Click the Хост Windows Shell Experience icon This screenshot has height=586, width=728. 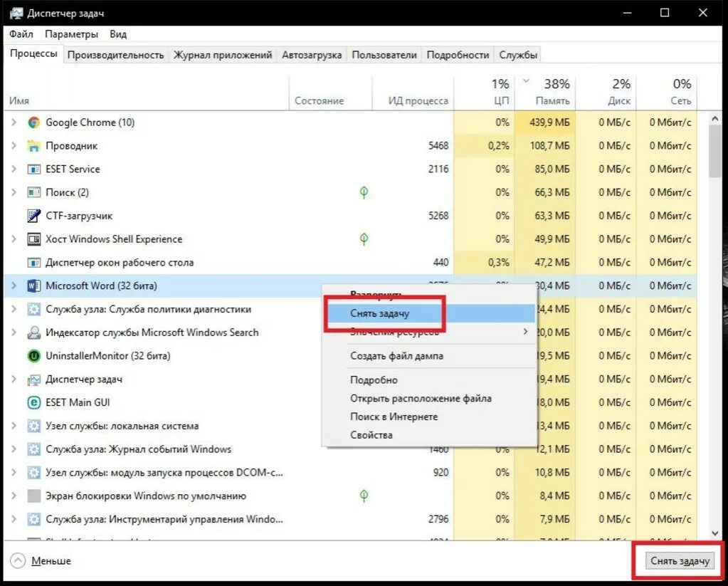33,239
